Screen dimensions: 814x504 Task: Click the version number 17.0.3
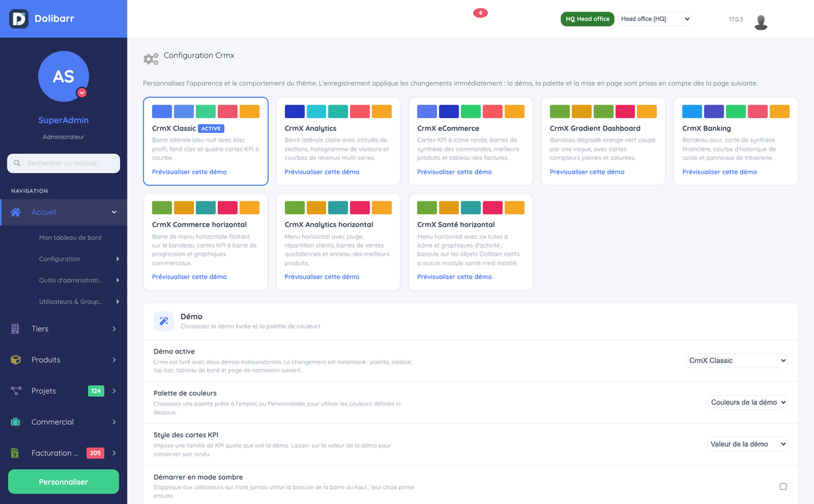pos(736,20)
